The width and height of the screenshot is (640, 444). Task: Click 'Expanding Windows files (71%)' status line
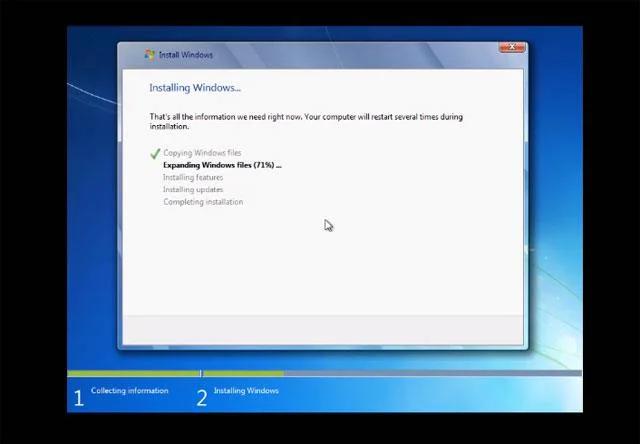click(222, 165)
